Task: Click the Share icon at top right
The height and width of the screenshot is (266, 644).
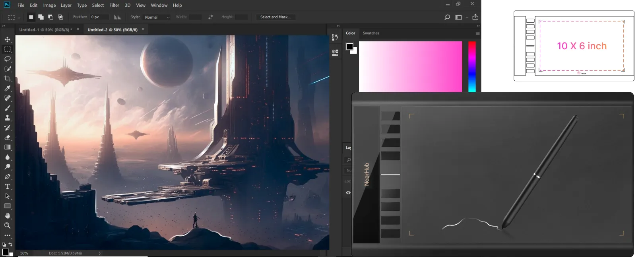Action: (x=475, y=17)
